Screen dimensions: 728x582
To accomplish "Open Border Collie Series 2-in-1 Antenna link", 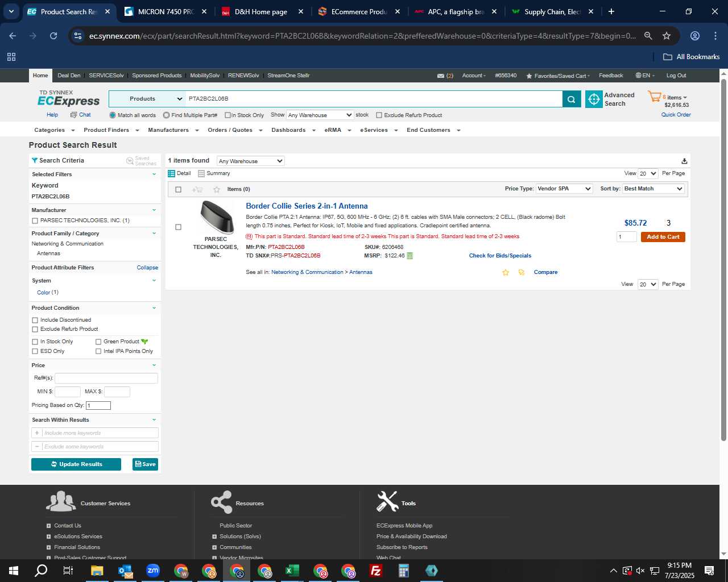I will tap(307, 206).
